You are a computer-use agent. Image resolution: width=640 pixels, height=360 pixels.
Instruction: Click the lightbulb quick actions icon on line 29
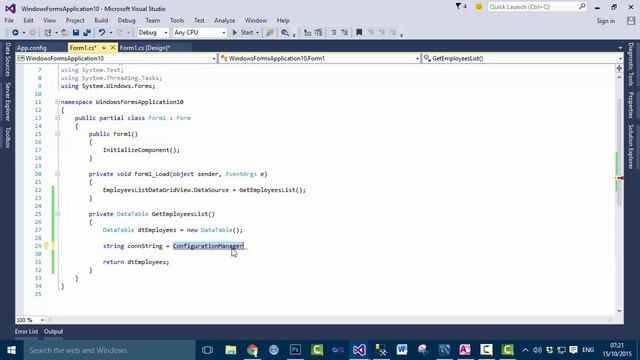point(46,246)
